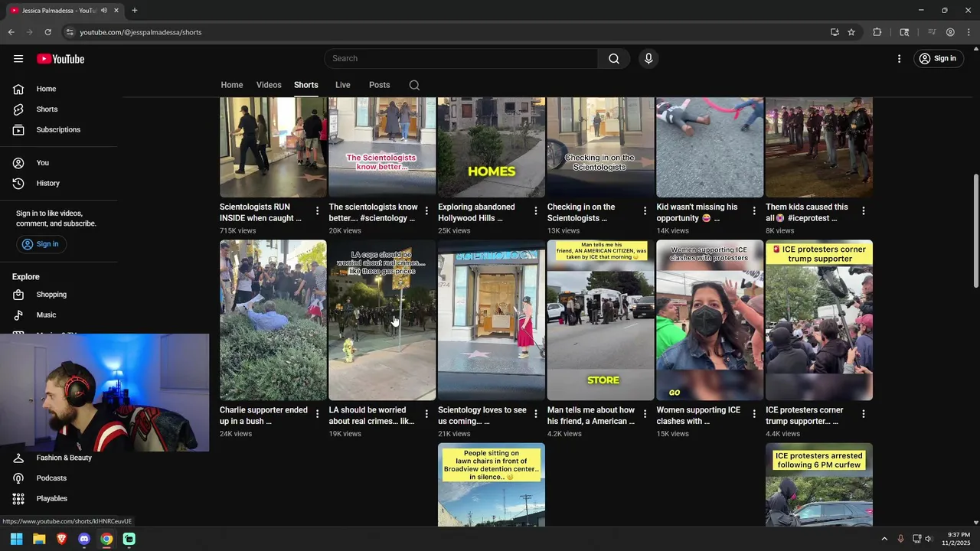Show hidden system tray icons

884,539
